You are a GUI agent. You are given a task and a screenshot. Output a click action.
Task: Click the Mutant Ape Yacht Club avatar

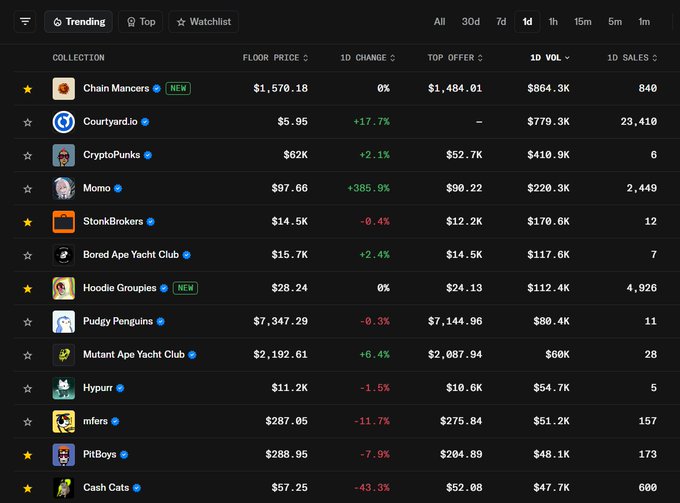[64, 355]
